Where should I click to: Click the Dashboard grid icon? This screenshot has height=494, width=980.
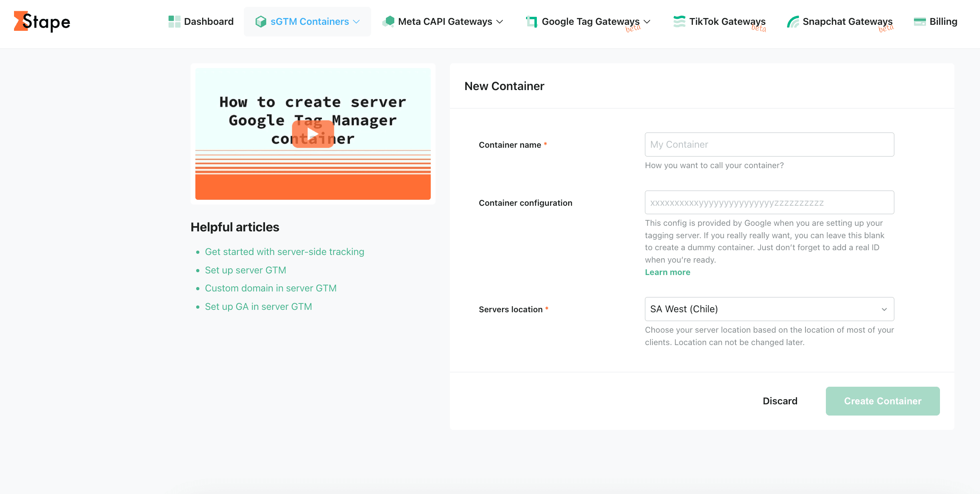pyautogui.click(x=174, y=22)
